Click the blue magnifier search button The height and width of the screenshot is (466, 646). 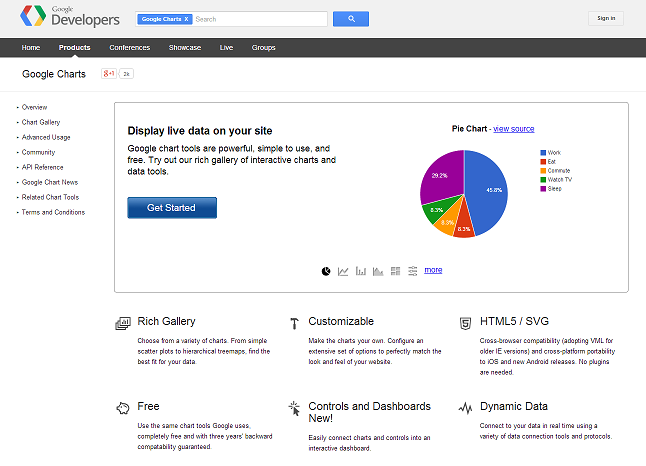351,19
